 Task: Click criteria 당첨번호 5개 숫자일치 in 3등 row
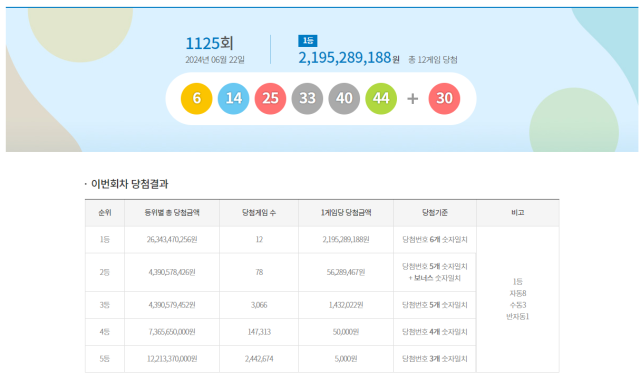click(x=435, y=305)
